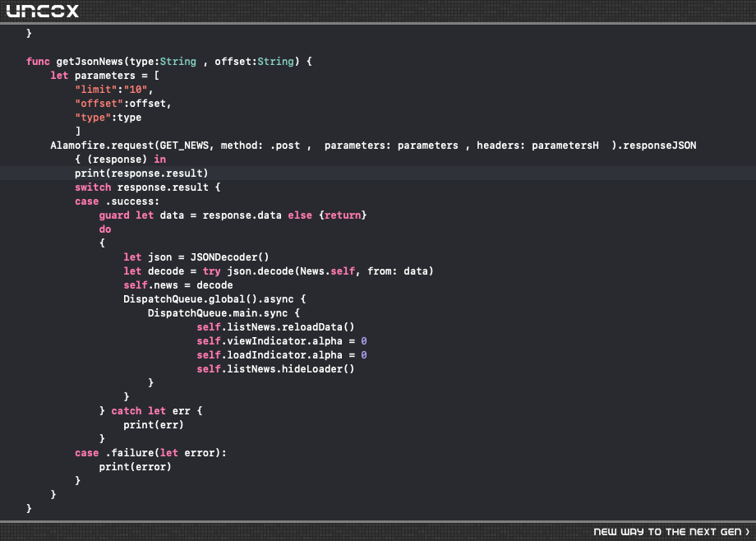Click the line 'let decode = try json.decode'

pos(279,271)
